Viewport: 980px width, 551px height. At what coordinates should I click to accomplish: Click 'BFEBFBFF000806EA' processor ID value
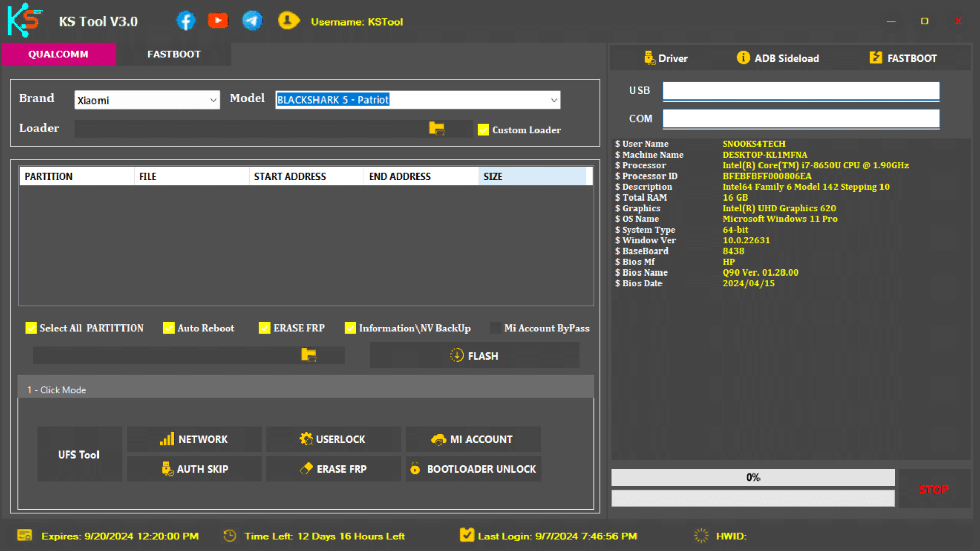767,176
